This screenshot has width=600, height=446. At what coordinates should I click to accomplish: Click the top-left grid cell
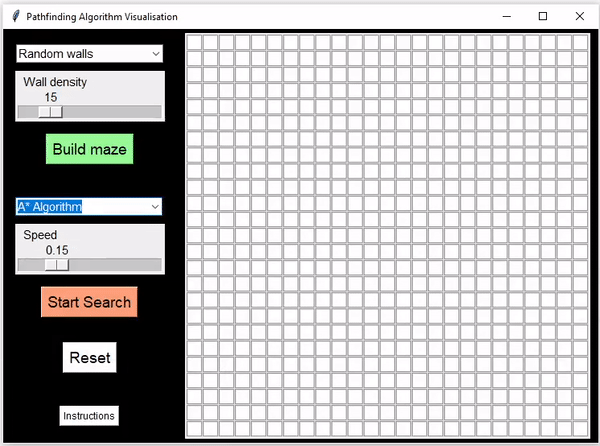coord(194,42)
